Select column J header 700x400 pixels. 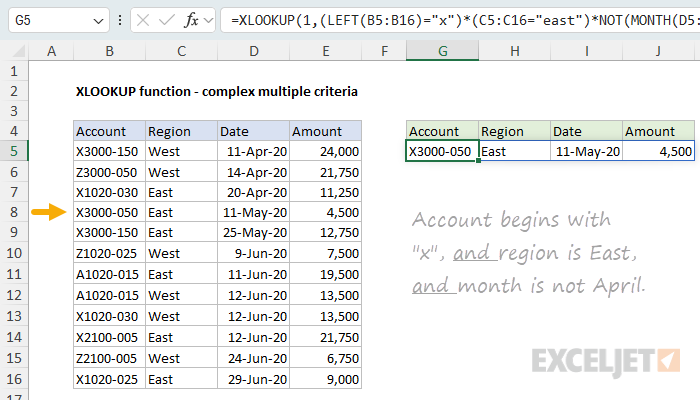(658, 51)
